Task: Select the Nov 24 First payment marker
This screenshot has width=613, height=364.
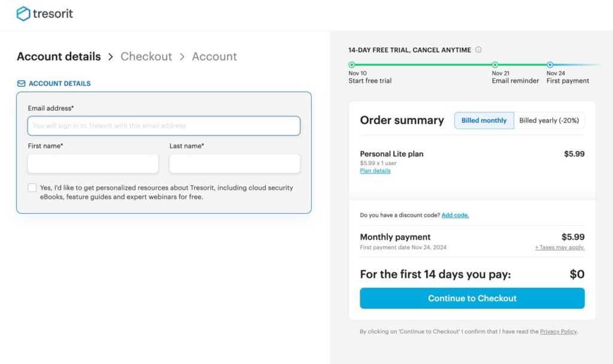Action: (x=550, y=65)
